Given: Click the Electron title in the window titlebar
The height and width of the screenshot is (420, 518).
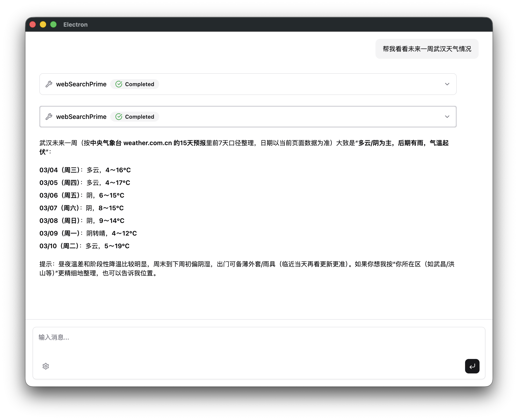Looking at the screenshot, I should pos(75,24).
